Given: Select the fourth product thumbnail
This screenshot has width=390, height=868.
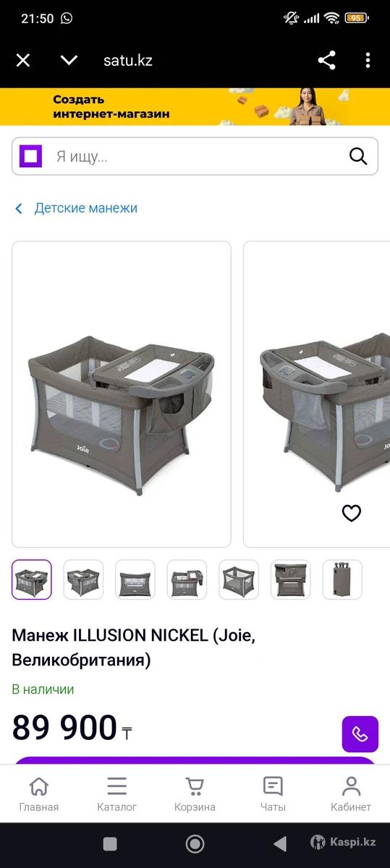Looking at the screenshot, I should click(187, 579).
